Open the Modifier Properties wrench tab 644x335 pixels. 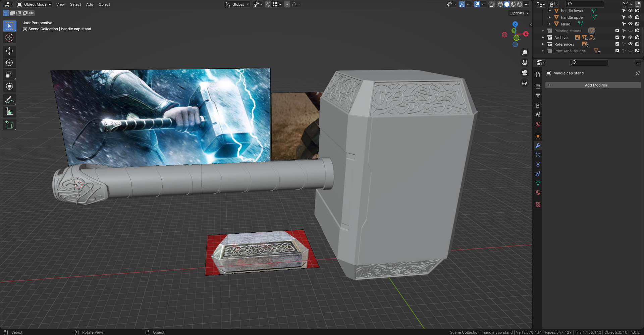click(x=538, y=145)
